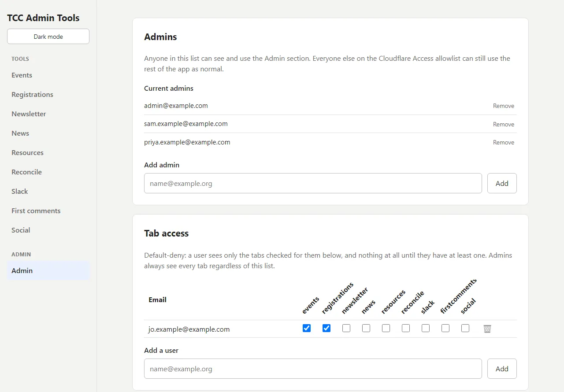The width and height of the screenshot is (564, 392).
Task: Delete jo.example@example.com row with trash icon
Action: click(x=487, y=329)
